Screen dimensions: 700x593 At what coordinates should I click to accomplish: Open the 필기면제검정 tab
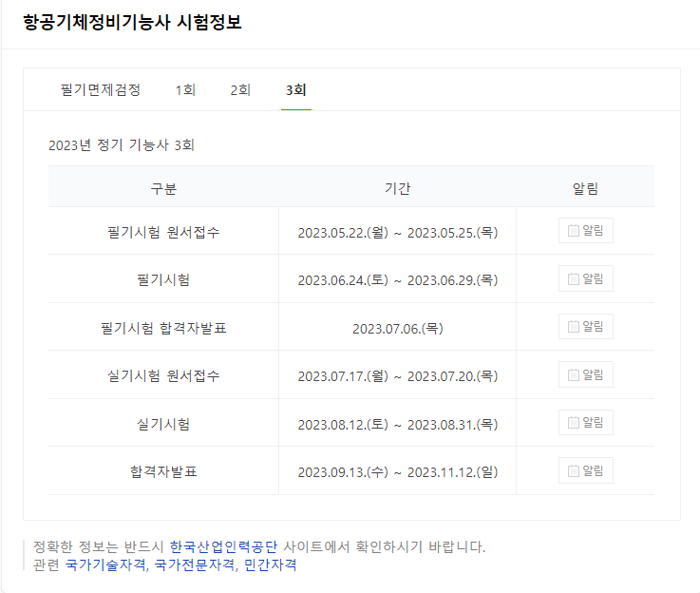click(x=101, y=89)
